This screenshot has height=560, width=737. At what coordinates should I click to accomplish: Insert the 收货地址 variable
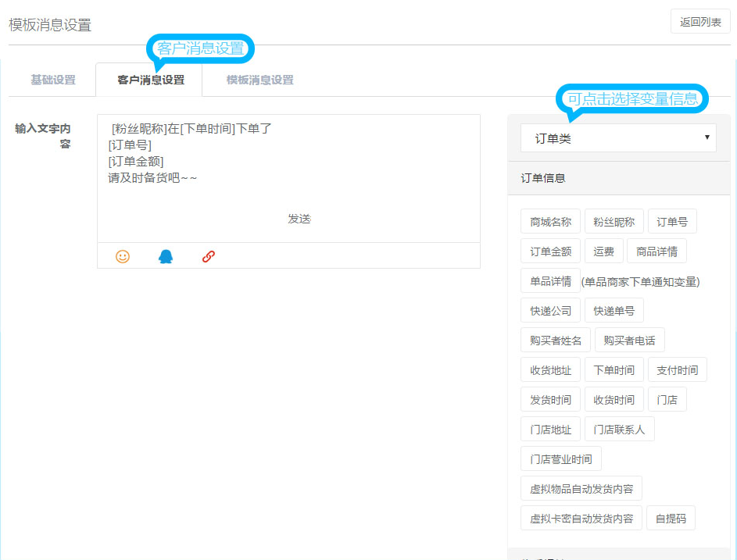(550, 369)
